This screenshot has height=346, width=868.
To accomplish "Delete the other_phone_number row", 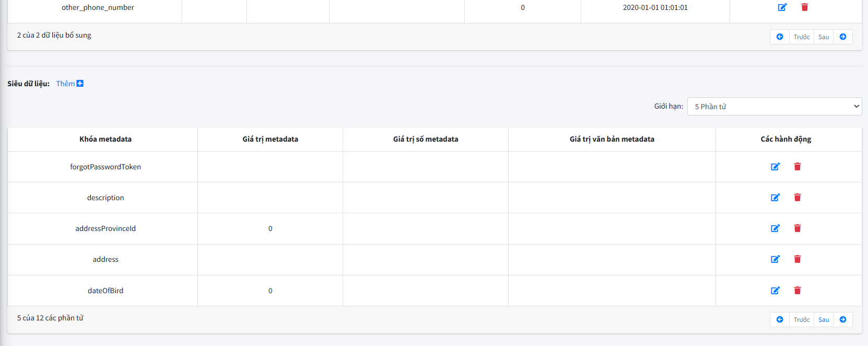I will [x=805, y=7].
